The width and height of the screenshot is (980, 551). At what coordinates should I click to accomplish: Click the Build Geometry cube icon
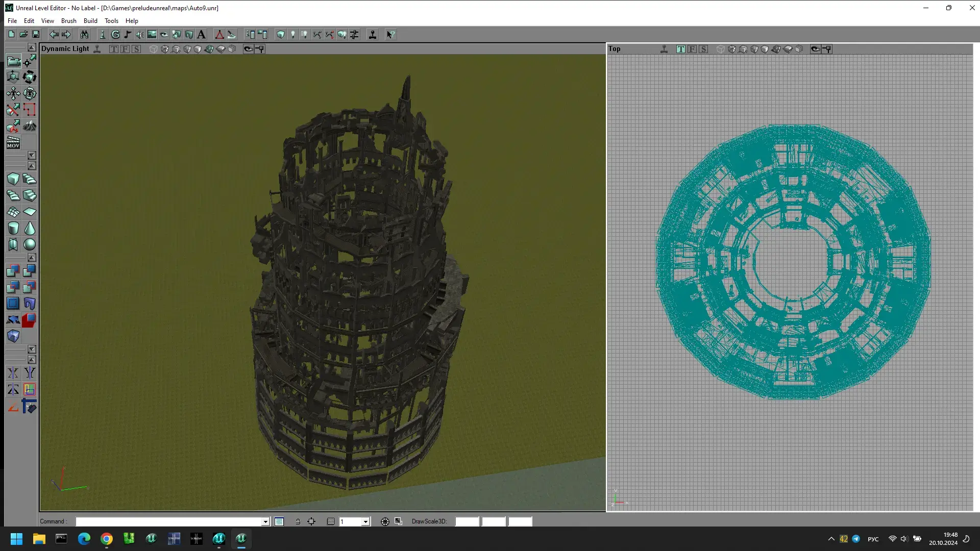pyautogui.click(x=281, y=34)
